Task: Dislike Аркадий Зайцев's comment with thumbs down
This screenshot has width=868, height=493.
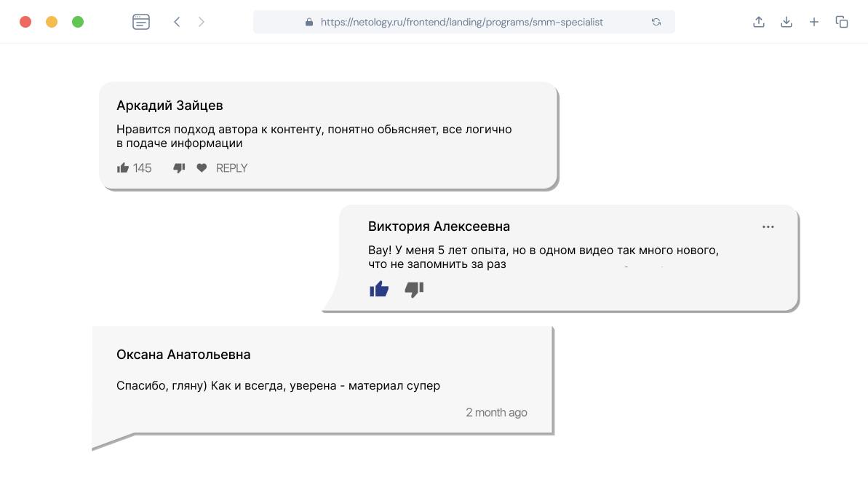Action: click(179, 168)
